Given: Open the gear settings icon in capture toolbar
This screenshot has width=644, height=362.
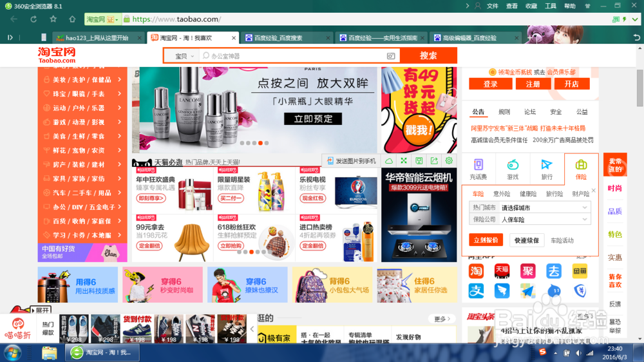Looking at the screenshot, I should (449, 160).
